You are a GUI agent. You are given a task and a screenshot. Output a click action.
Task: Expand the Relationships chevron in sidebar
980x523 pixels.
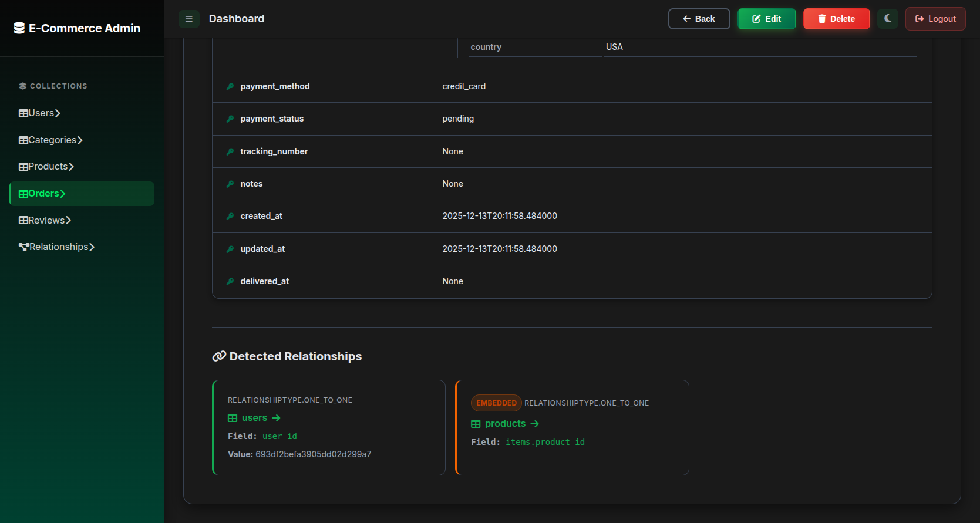tap(92, 247)
